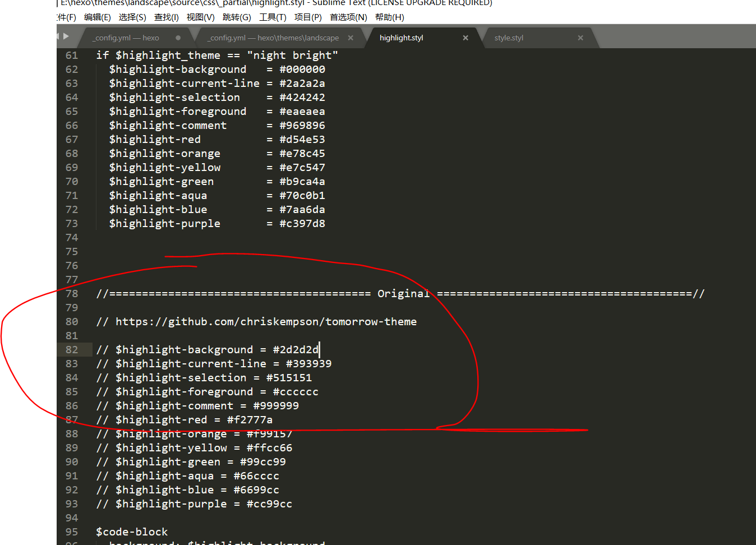
Task: Click the github tomorrow-theme URL comment
Action: point(256,322)
